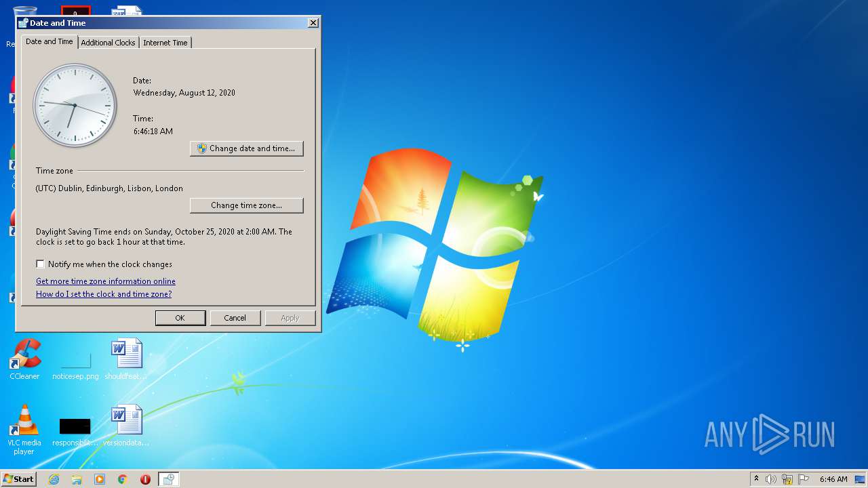
Task: Switch to the Internet Time tab
Action: (x=165, y=43)
